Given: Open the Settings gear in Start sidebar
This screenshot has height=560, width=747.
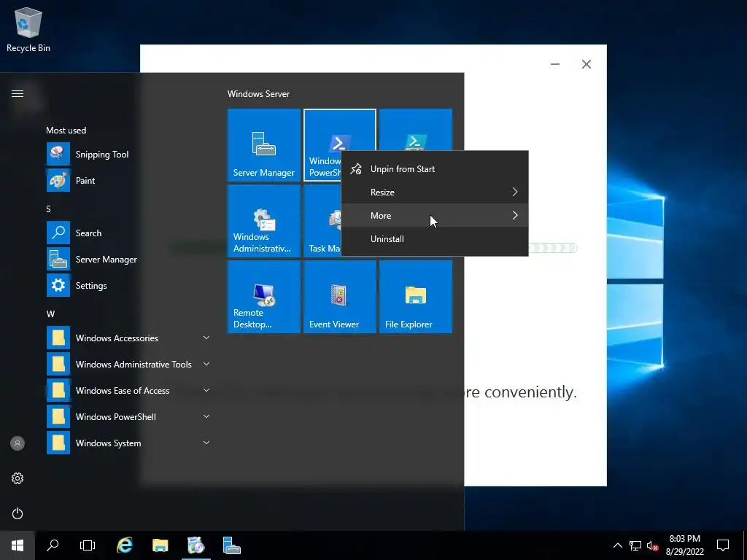Looking at the screenshot, I should [x=18, y=478].
